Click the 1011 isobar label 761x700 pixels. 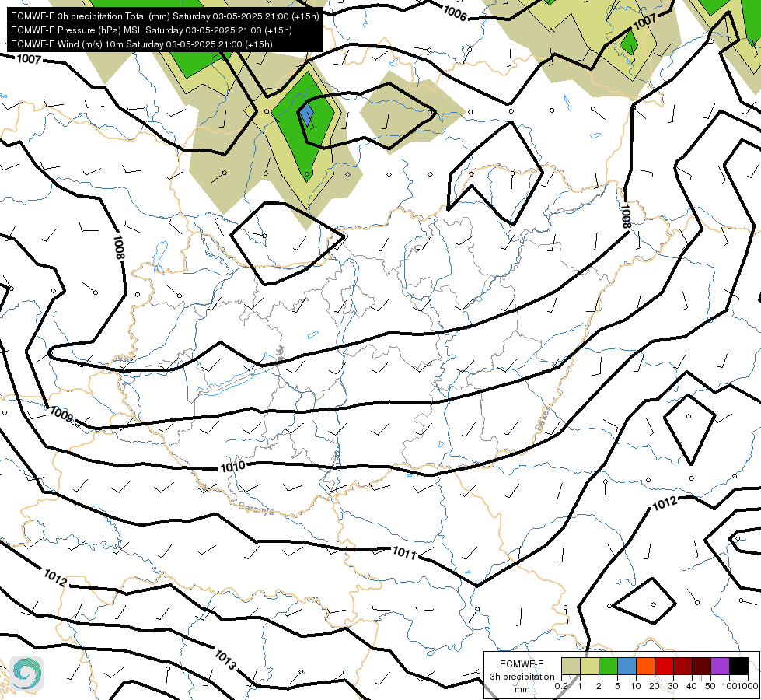404,553
